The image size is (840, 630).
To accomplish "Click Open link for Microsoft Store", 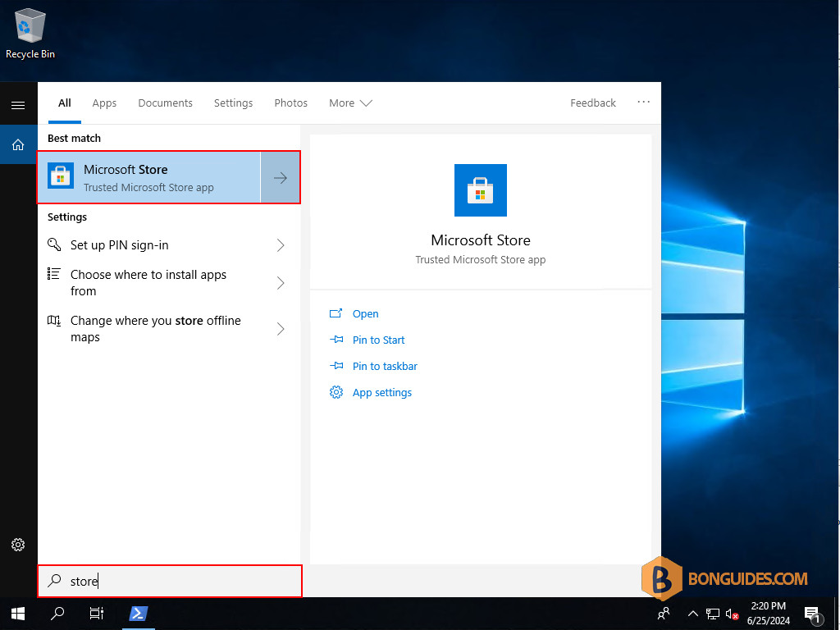I will click(x=365, y=314).
